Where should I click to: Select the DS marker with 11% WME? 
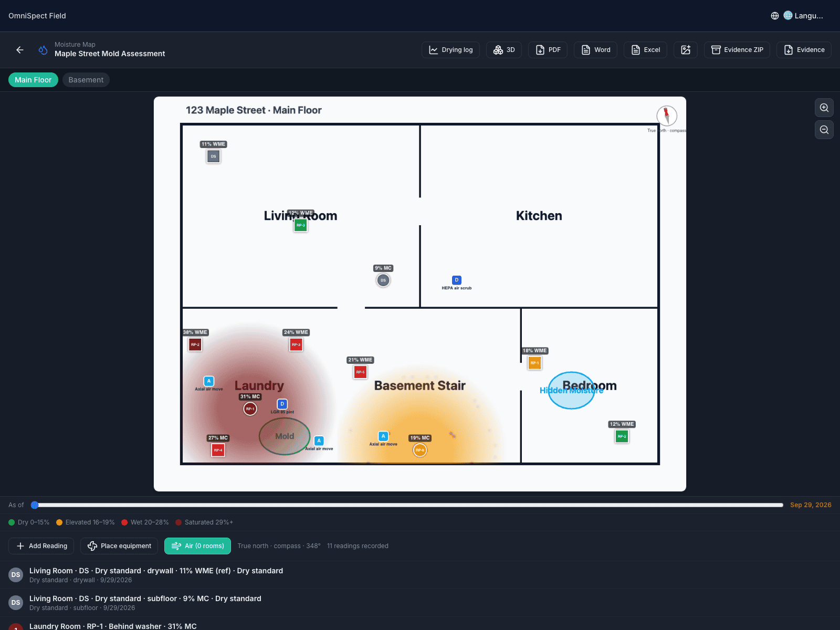coord(213,156)
